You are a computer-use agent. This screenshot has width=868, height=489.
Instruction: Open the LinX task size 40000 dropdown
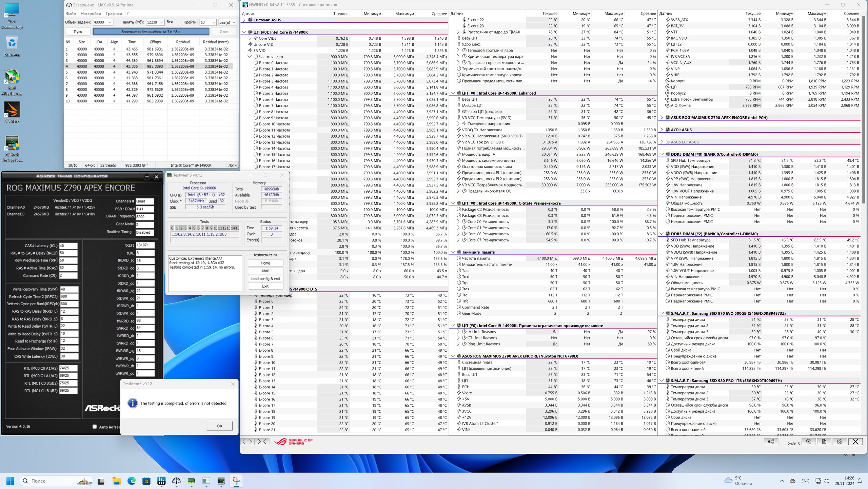[102, 22]
